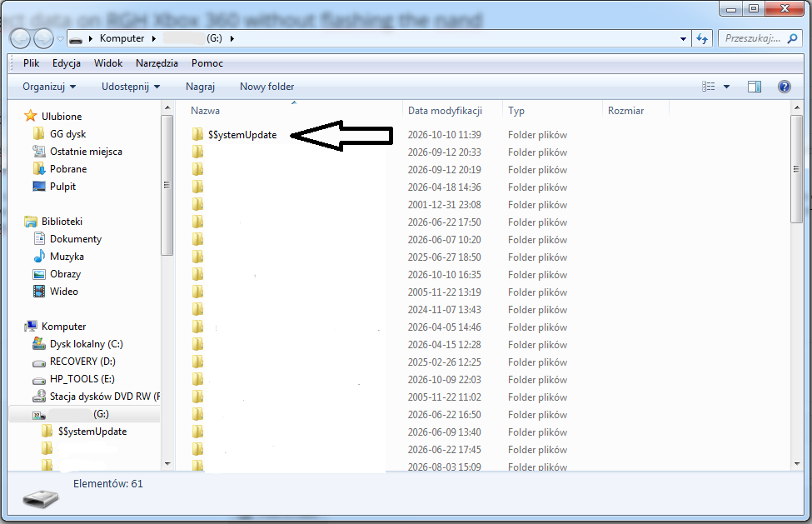The width and height of the screenshot is (812, 524).
Task: Click the change view icon
Action: pyautogui.click(x=709, y=87)
